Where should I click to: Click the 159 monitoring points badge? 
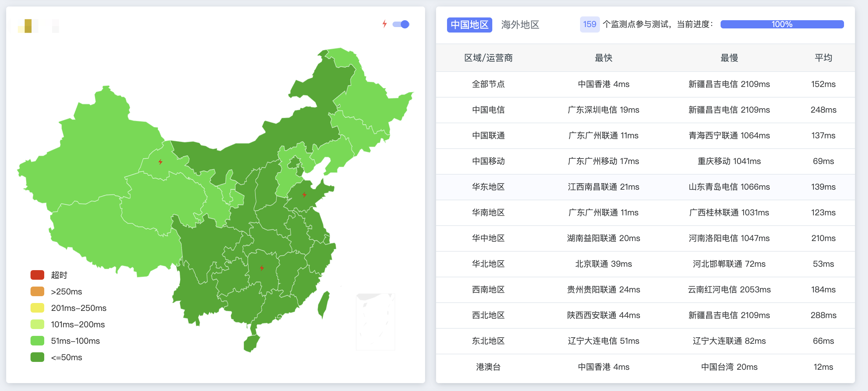click(x=589, y=24)
